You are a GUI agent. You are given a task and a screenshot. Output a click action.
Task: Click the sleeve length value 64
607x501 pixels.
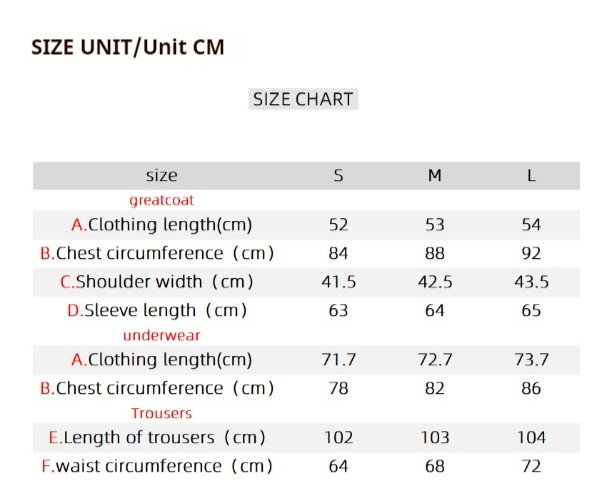(435, 310)
